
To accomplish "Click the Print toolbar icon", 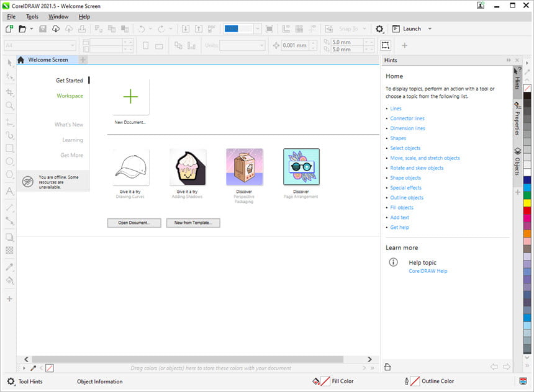I will pyautogui.click(x=82, y=29).
